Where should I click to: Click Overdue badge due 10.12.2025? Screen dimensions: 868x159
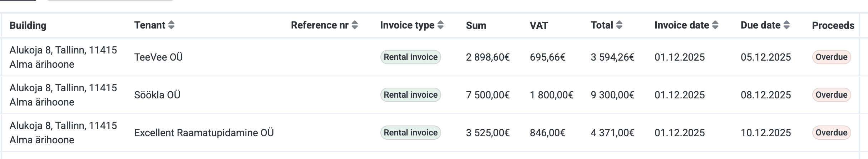(x=831, y=133)
